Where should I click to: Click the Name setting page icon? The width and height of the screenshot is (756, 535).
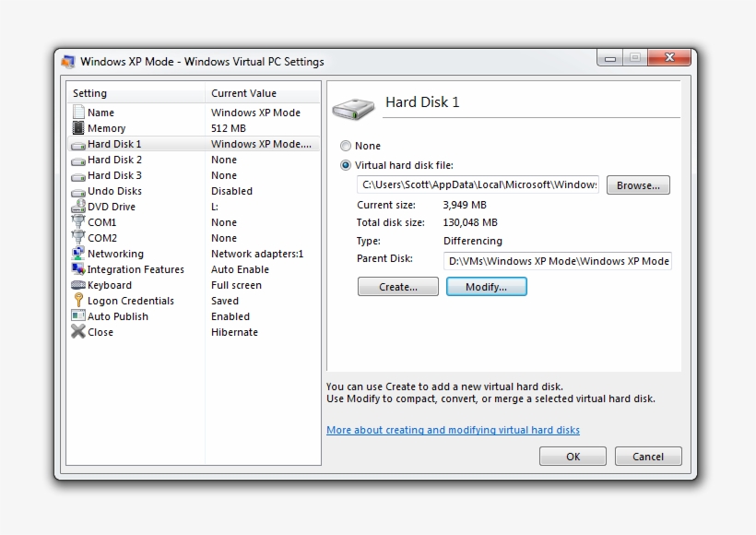(78, 112)
